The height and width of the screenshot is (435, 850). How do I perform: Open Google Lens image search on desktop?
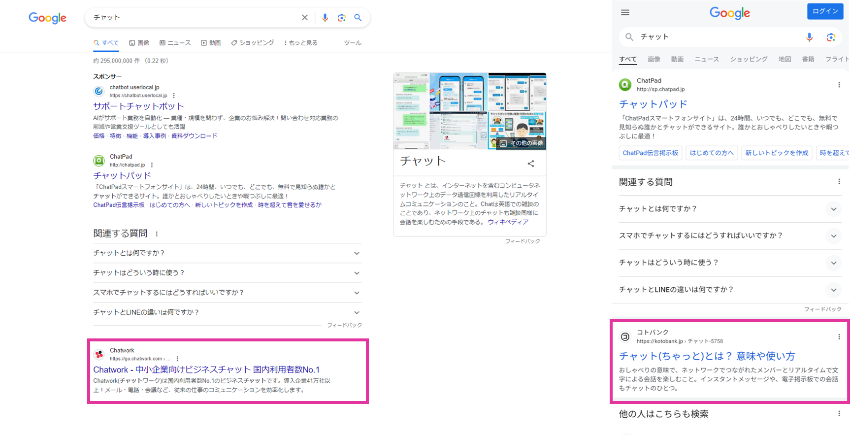pyautogui.click(x=341, y=17)
